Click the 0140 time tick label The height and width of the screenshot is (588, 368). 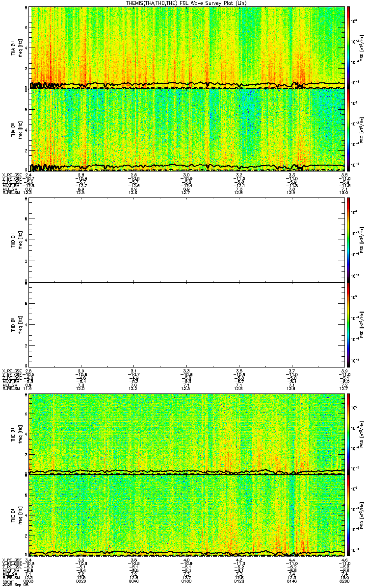(291, 581)
